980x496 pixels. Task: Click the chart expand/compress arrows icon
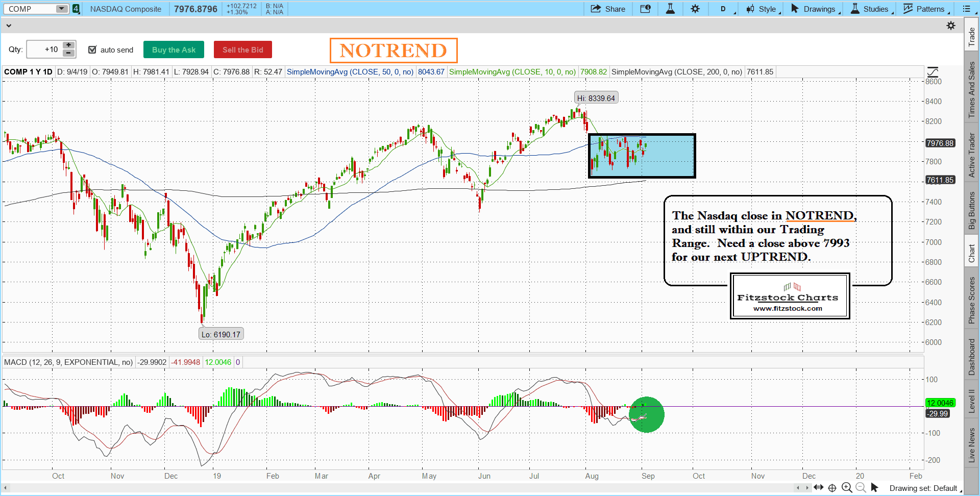pos(819,487)
